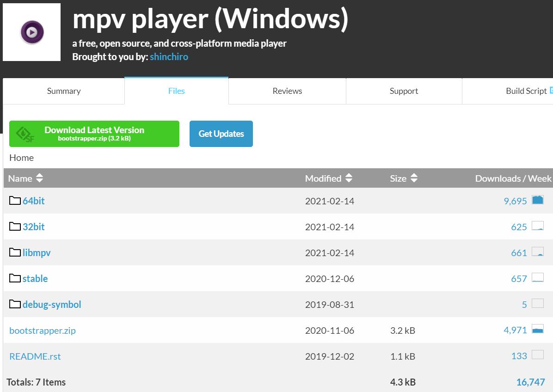Switch to the Summary tab
The image size is (553, 392).
click(64, 91)
